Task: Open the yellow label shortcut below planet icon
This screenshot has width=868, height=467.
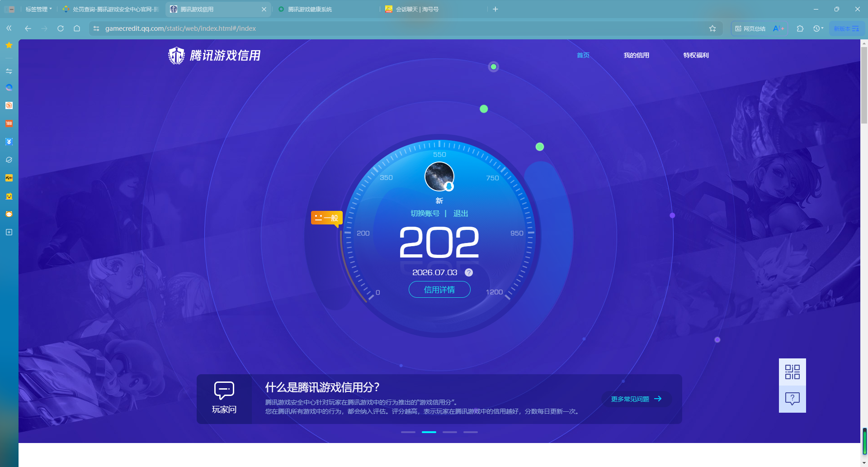Action: coord(9,178)
